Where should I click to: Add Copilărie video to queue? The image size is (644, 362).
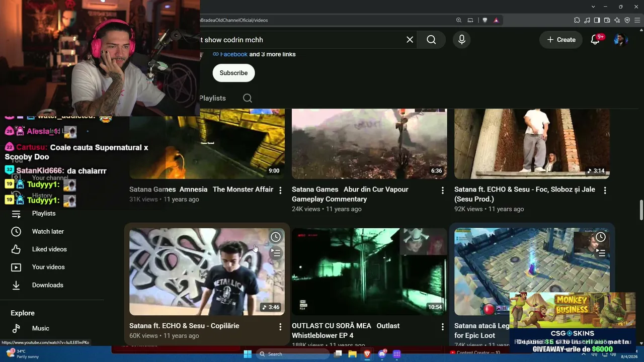pos(276,253)
